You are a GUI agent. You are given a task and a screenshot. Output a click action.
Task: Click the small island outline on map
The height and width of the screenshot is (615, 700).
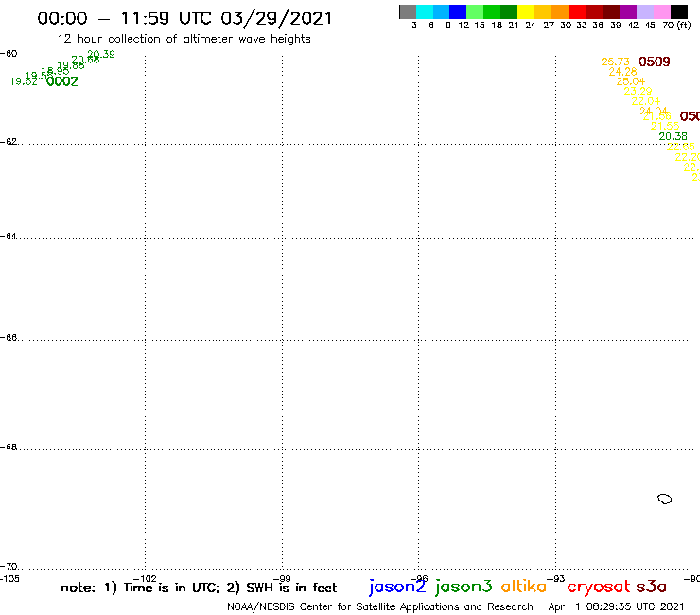pyautogui.click(x=665, y=499)
